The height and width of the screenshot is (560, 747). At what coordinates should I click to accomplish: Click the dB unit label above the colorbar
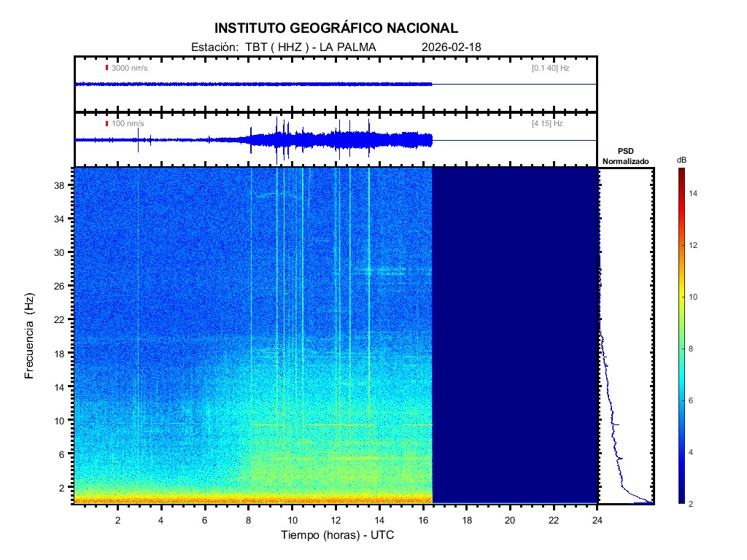click(681, 160)
